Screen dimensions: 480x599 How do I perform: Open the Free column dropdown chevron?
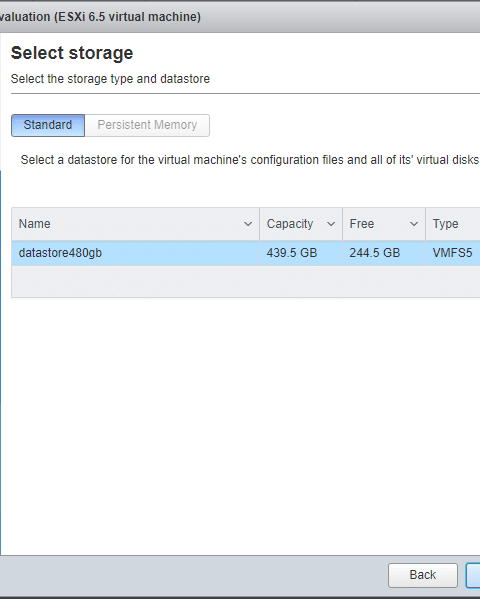click(x=414, y=224)
